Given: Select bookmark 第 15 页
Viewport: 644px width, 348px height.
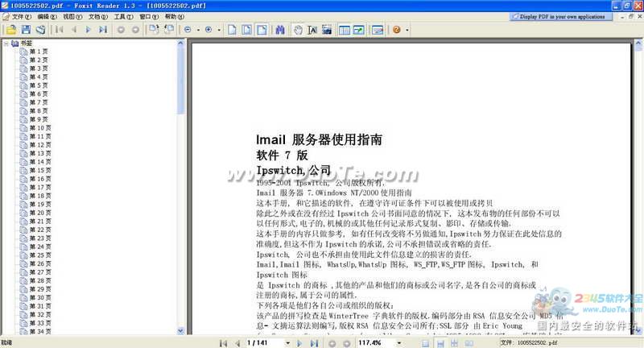Looking at the screenshot, I should pyautogui.click(x=39, y=170).
